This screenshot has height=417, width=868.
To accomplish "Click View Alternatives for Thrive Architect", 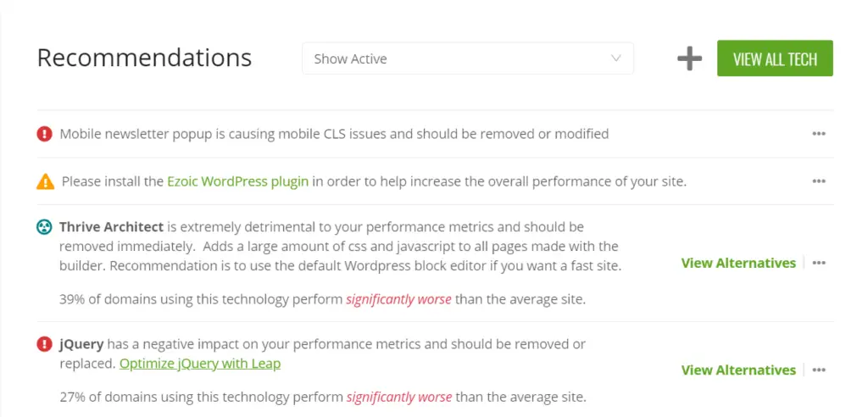I will [x=738, y=263].
